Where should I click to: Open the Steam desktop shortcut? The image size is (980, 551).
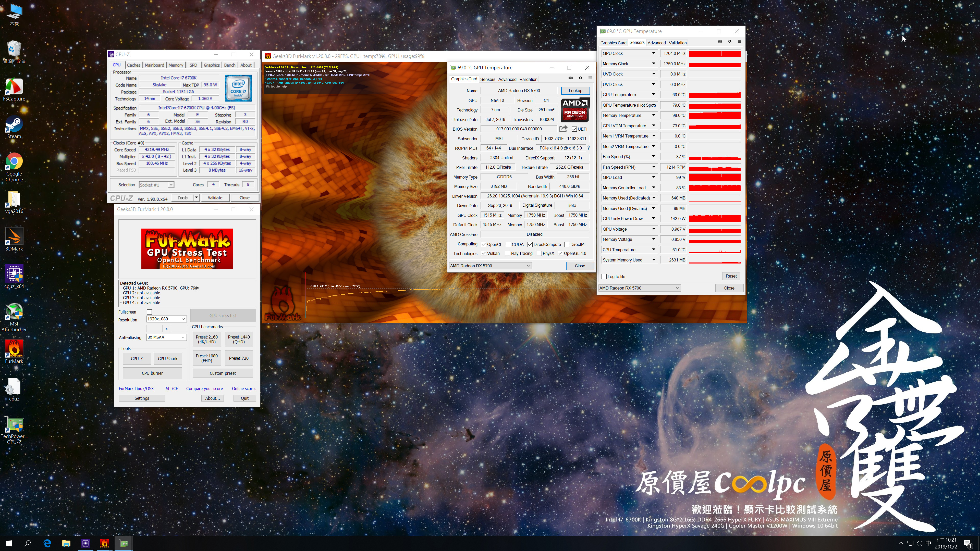14,127
